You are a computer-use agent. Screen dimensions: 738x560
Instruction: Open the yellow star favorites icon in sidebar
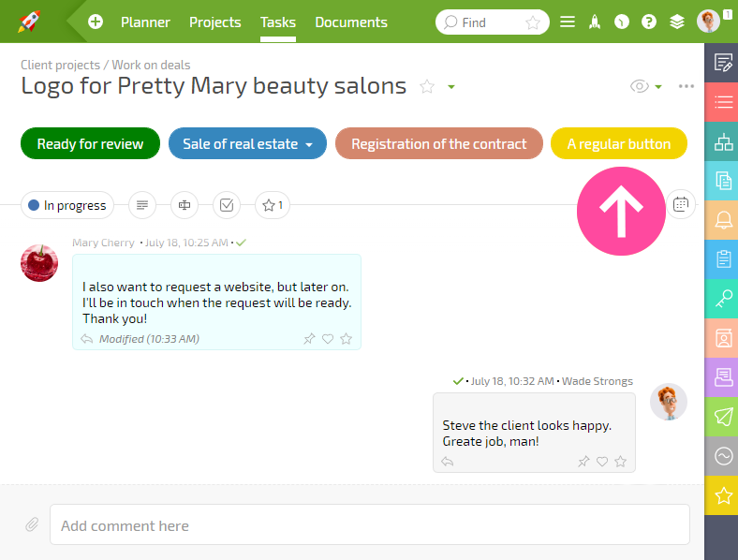point(721,495)
